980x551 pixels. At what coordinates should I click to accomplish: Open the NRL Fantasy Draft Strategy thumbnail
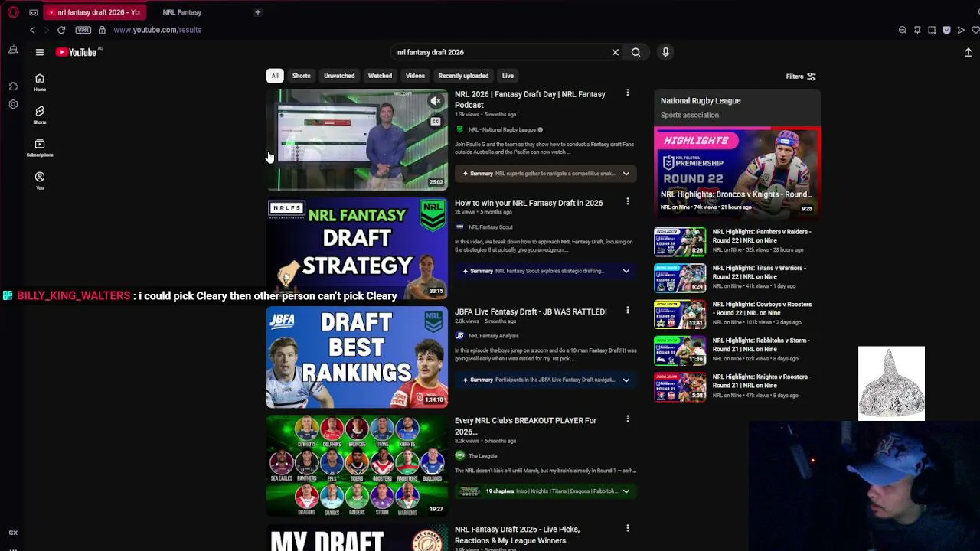click(357, 248)
